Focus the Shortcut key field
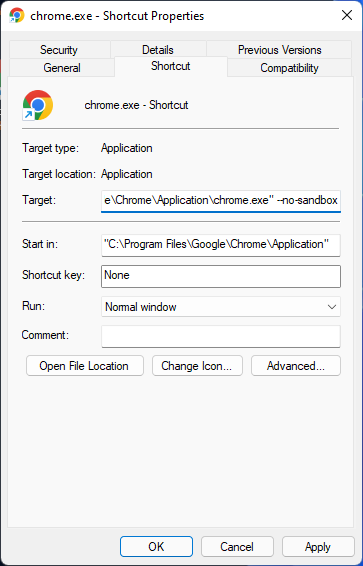This screenshot has width=363, height=566. 221,276
